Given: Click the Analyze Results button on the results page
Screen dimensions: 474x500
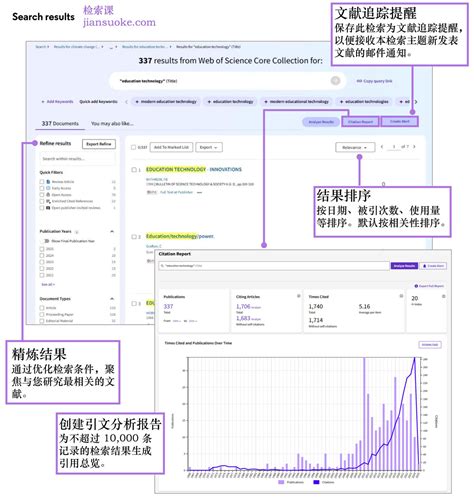Looking at the screenshot, I should 321,122.
